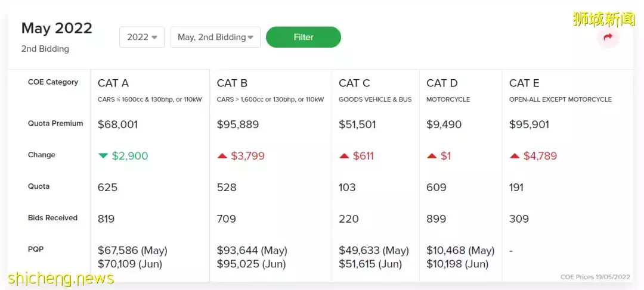Click the red share arrow icon

point(608,37)
